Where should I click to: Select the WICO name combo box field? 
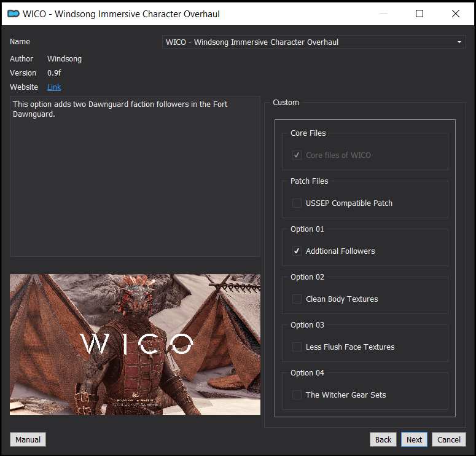click(x=314, y=42)
